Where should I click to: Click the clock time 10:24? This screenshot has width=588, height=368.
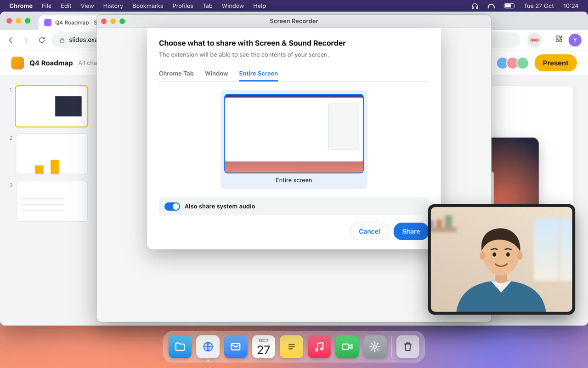[x=571, y=6]
